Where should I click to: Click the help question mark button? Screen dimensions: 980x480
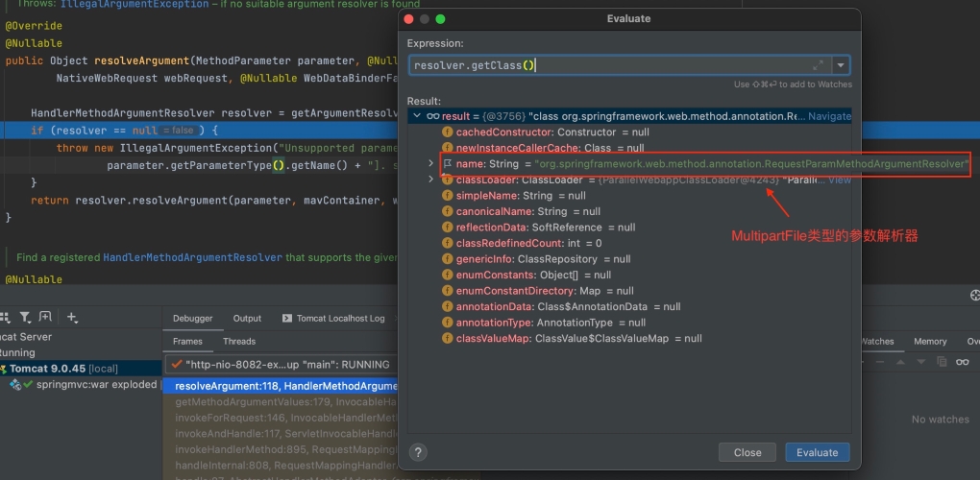tap(418, 452)
